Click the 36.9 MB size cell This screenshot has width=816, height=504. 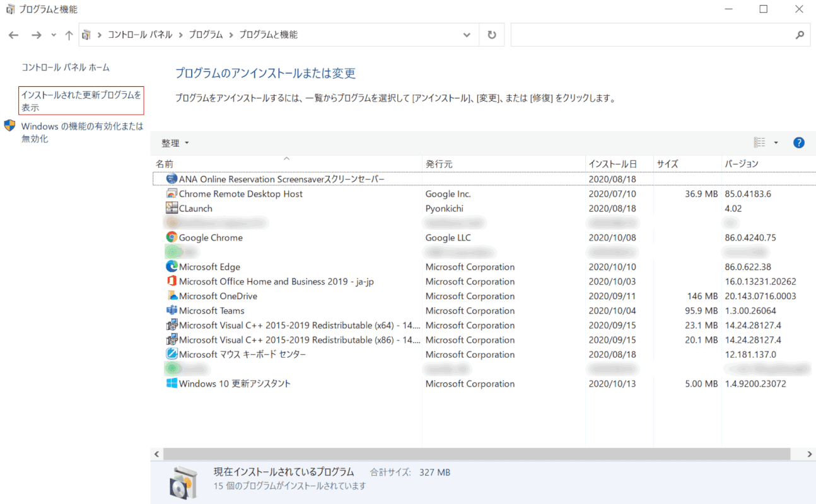click(x=701, y=194)
